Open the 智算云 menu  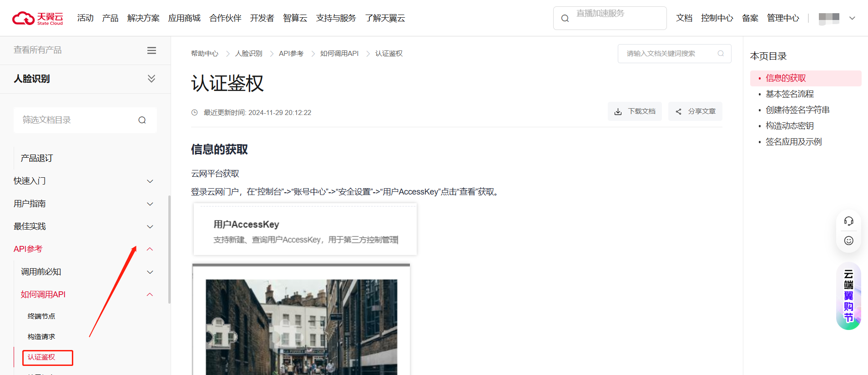(x=295, y=18)
